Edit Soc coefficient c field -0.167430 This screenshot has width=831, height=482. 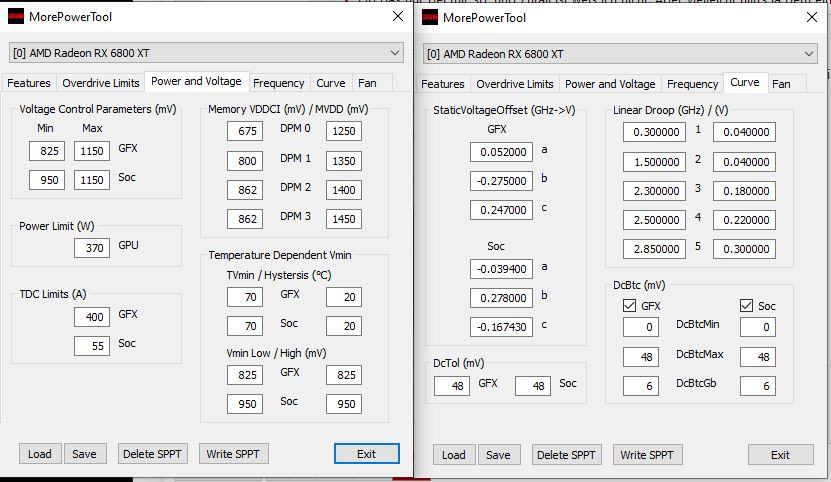(x=501, y=327)
